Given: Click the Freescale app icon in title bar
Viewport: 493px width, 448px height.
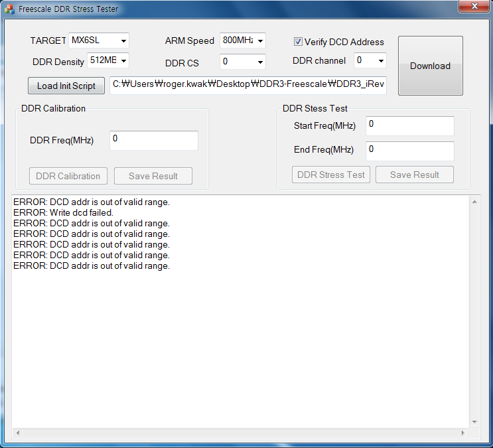Looking at the screenshot, I should click(x=9, y=9).
